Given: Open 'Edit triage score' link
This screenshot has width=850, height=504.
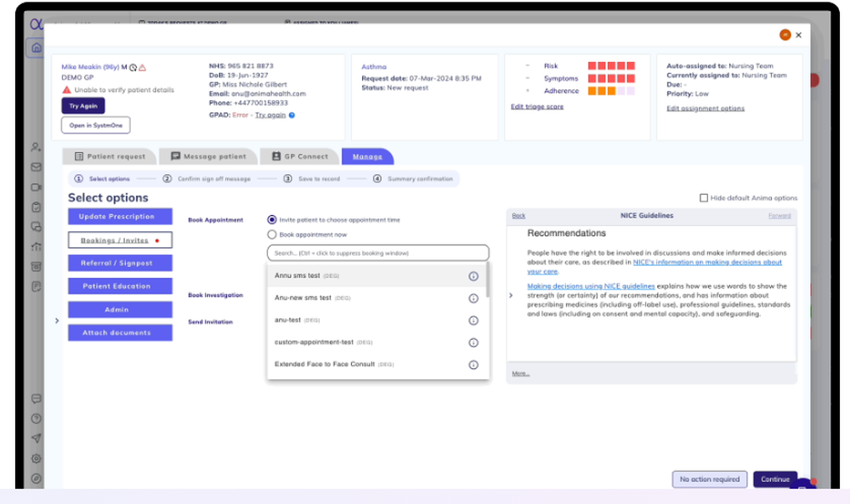Looking at the screenshot, I should point(536,107).
